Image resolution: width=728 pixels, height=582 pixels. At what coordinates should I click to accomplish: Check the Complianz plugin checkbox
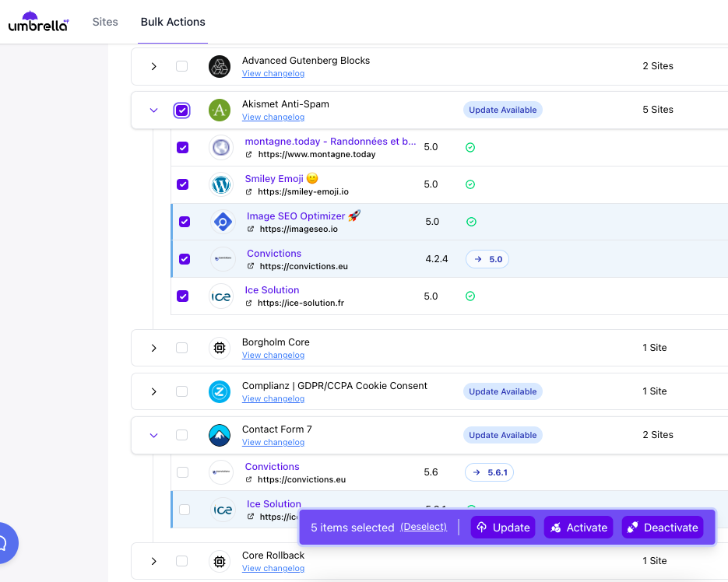pos(182,391)
